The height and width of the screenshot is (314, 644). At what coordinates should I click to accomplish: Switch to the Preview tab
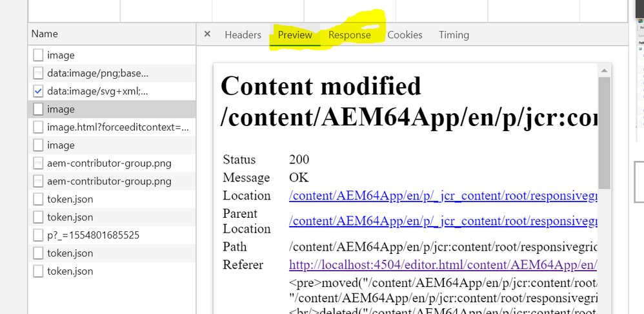coord(295,35)
